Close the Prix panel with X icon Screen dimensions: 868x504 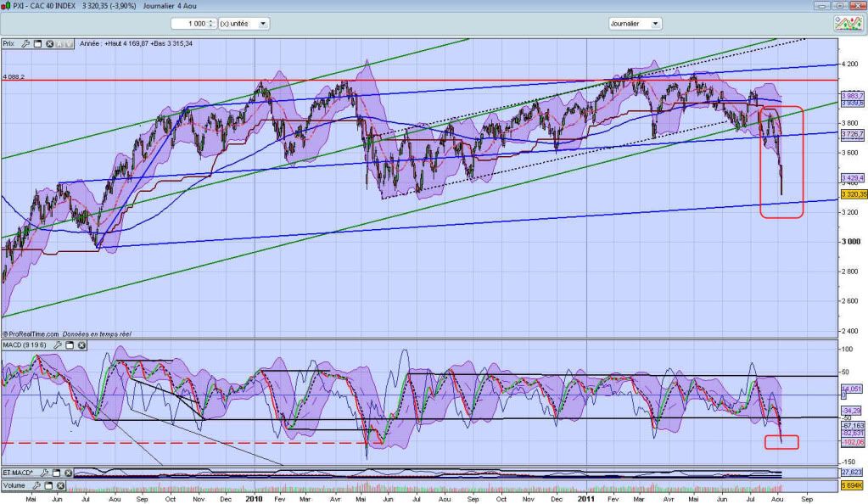49,43
